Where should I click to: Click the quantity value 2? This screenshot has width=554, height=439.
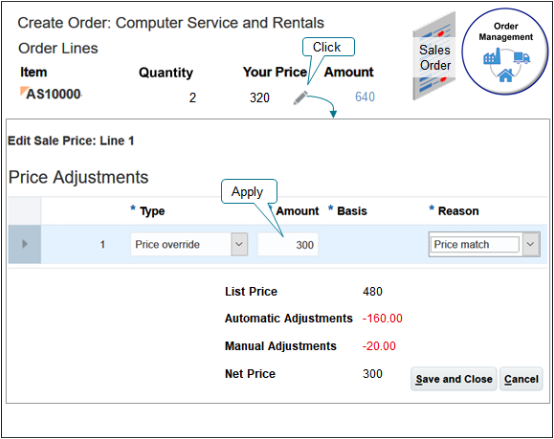192,98
